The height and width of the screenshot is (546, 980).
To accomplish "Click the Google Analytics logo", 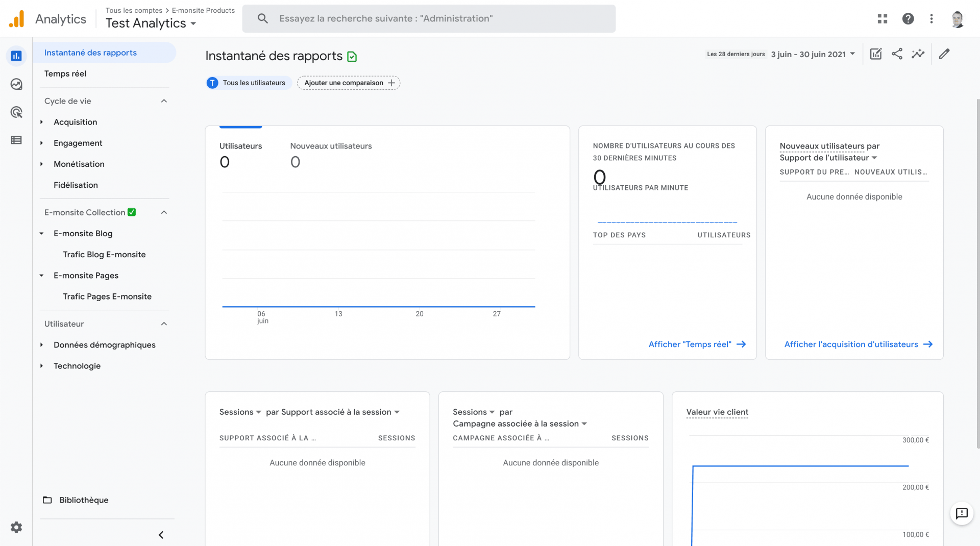I will click(16, 19).
